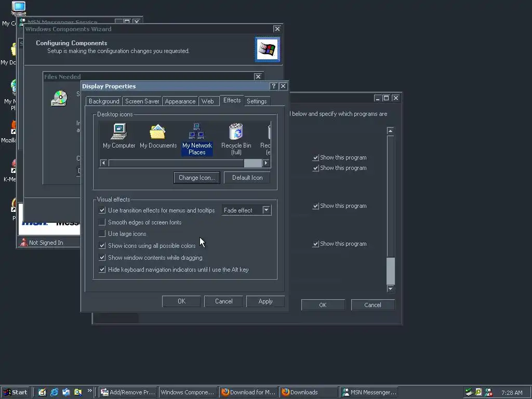This screenshot has width=532, height=399.
Task: Switch to the Screen Saver tab
Action: point(142,101)
